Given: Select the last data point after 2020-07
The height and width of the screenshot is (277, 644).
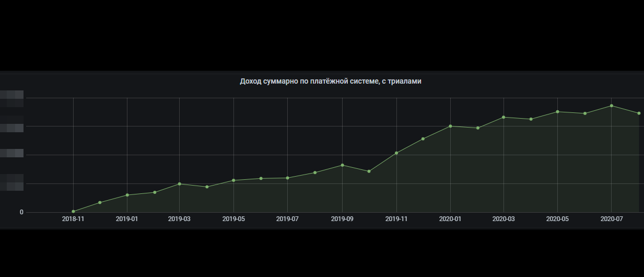Looking at the screenshot, I should click(639, 113).
